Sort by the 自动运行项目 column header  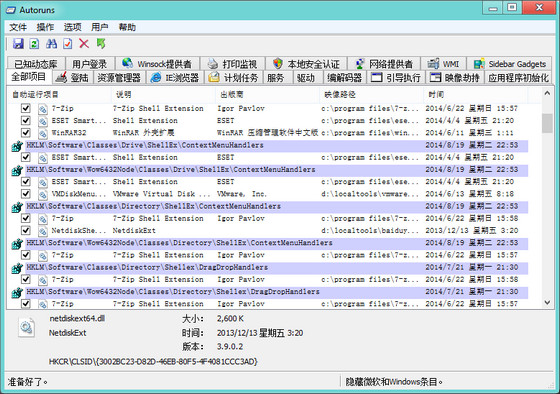(x=60, y=94)
